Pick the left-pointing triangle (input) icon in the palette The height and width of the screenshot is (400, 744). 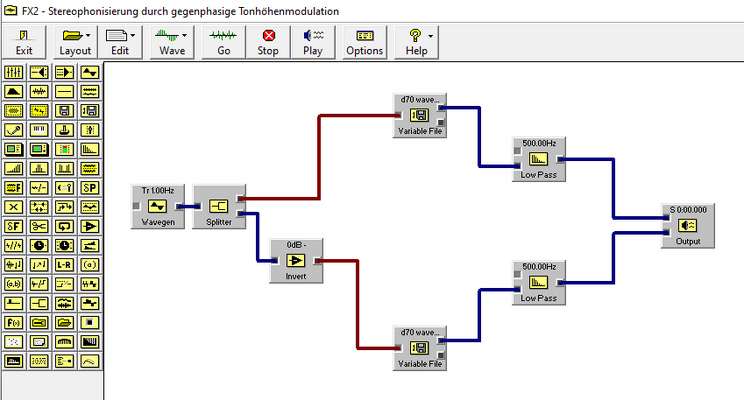pos(39,72)
